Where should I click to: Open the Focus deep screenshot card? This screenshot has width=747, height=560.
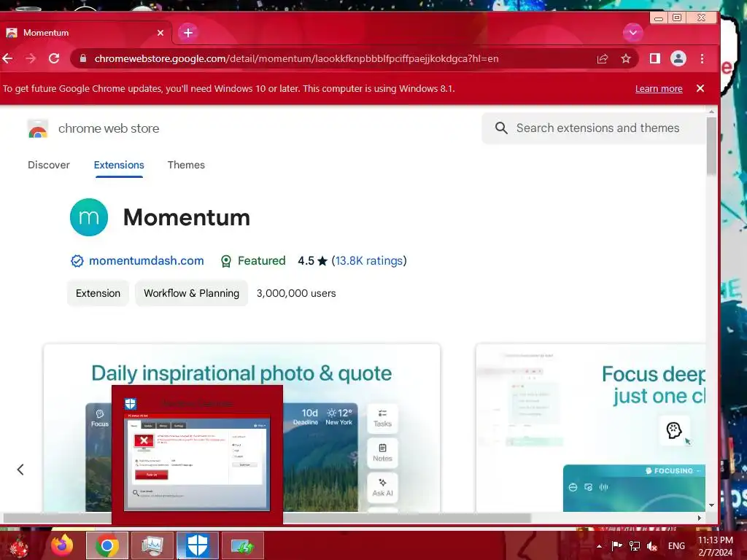(x=590, y=427)
